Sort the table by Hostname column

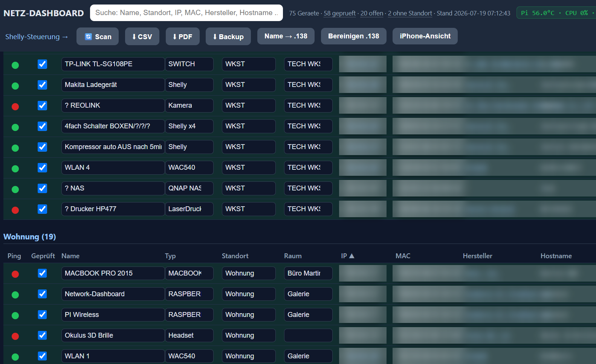(x=556, y=256)
